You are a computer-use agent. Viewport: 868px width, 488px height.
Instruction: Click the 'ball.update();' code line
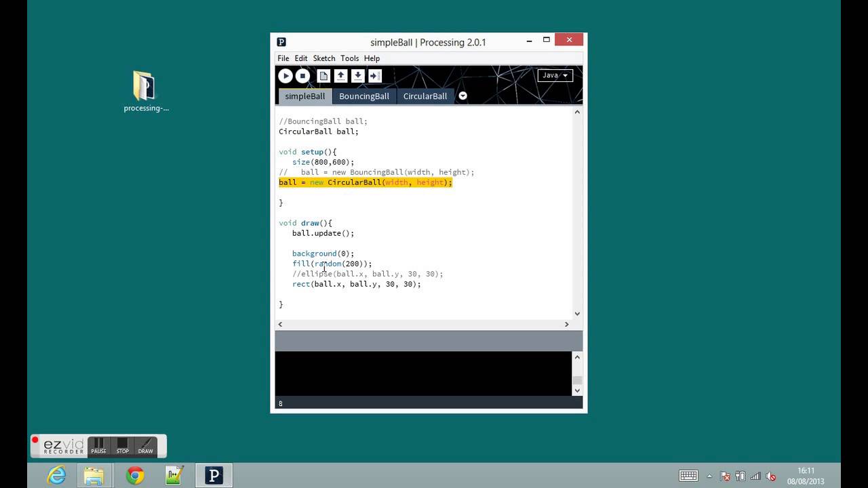coord(323,233)
